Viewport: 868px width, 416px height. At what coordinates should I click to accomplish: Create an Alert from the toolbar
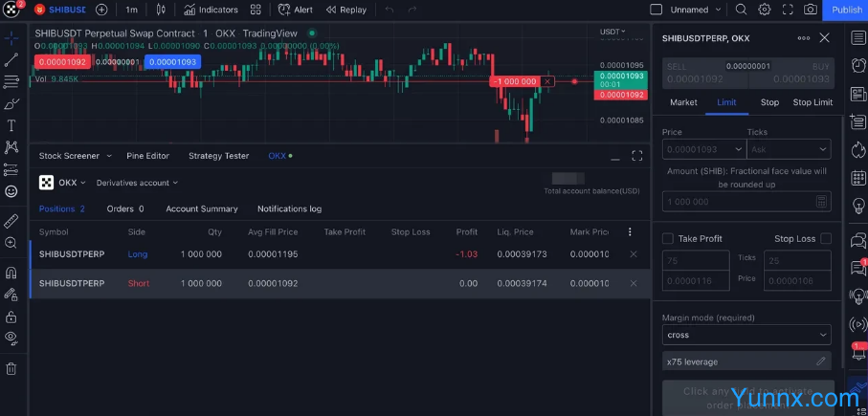295,10
